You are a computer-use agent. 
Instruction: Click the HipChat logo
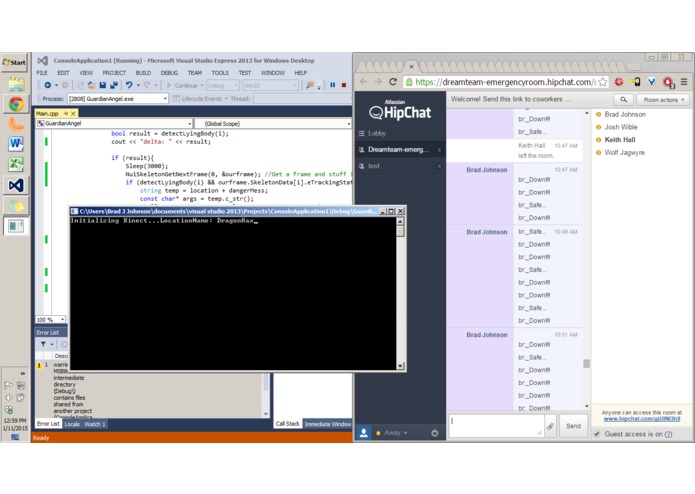400,111
